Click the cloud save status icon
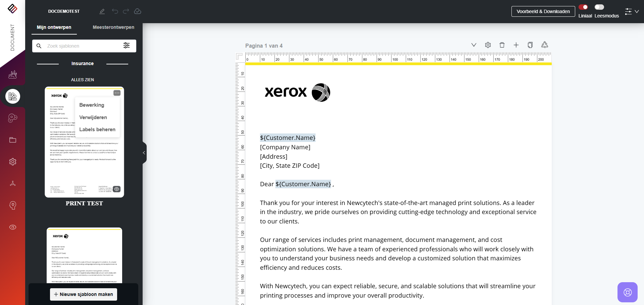 pos(138,11)
